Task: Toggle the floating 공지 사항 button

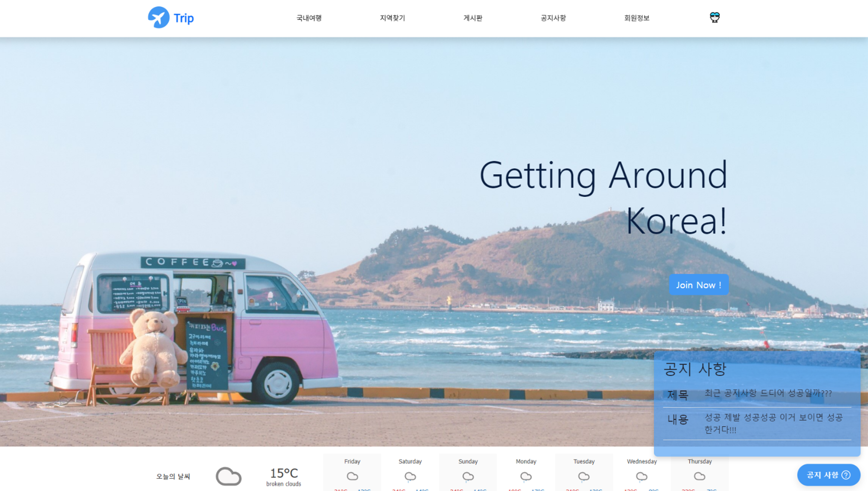Action: pyautogui.click(x=828, y=475)
